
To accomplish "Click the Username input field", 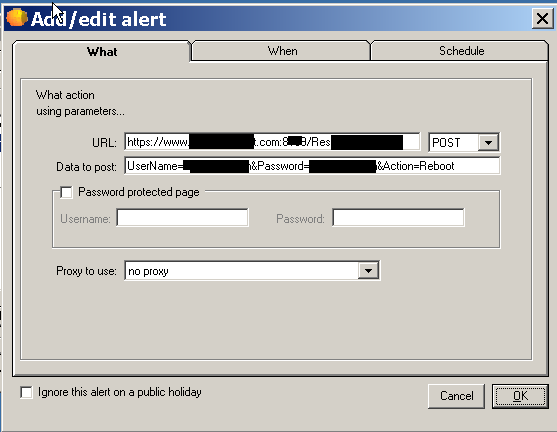I will 182,217.
